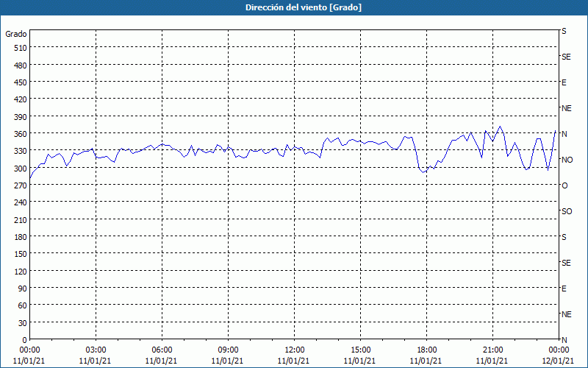Viewport: 588px width, 368px height.
Task: Click the 210 degree axis label
Action: (21, 220)
